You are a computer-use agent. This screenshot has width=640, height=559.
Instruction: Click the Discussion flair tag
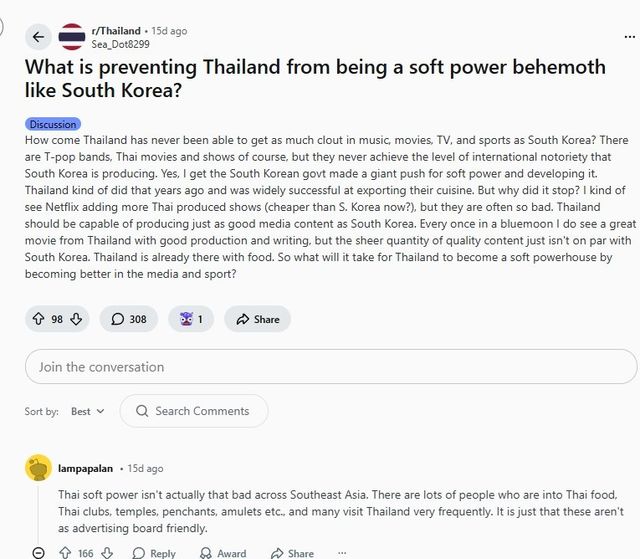(52, 124)
